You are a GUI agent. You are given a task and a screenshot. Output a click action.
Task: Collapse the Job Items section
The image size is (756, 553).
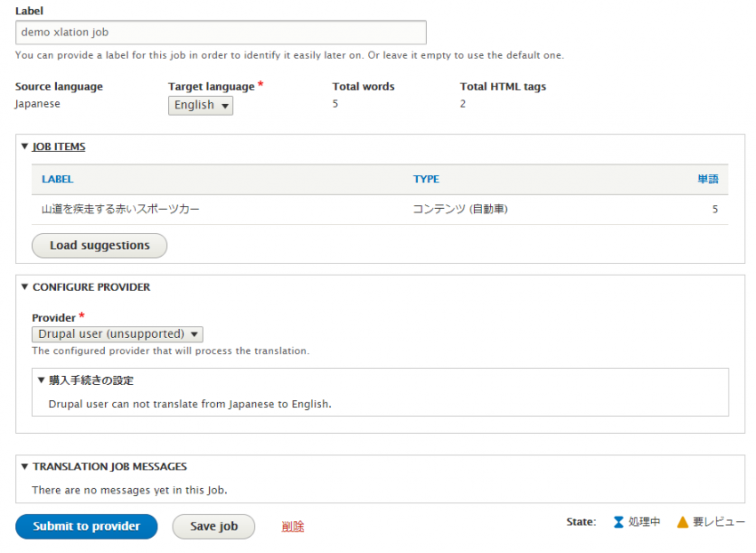[25, 147]
